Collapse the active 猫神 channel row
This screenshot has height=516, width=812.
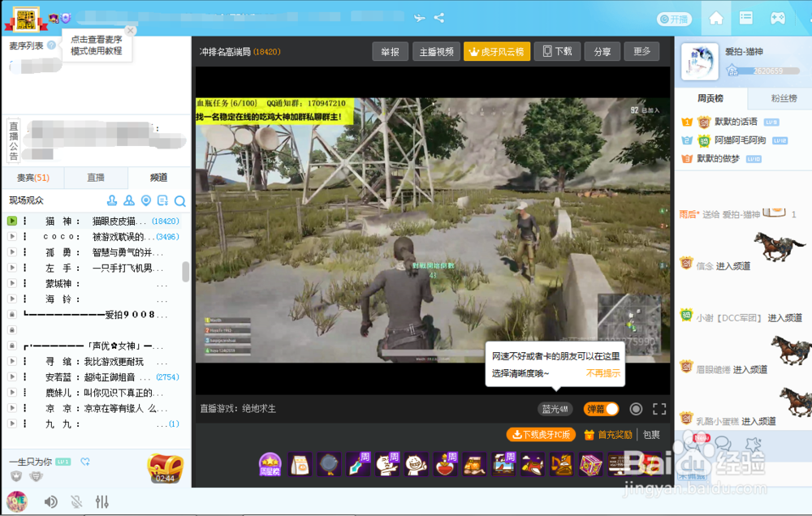[x=12, y=221]
